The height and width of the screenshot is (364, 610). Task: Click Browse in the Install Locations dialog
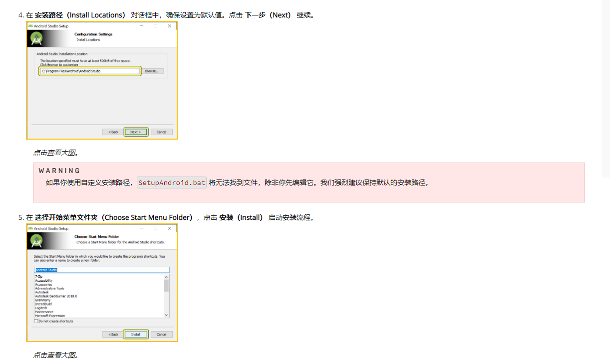(x=151, y=71)
